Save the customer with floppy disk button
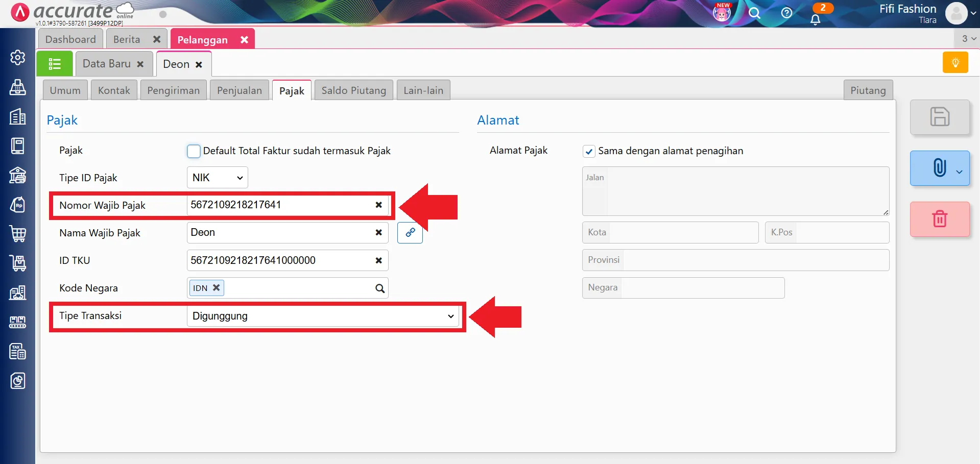980x464 pixels. [x=940, y=117]
